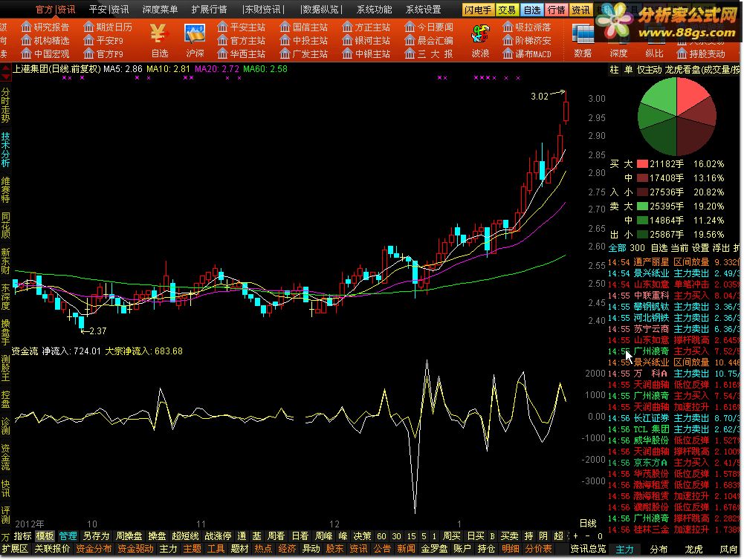Toggle the 单 display mode

tap(628, 70)
